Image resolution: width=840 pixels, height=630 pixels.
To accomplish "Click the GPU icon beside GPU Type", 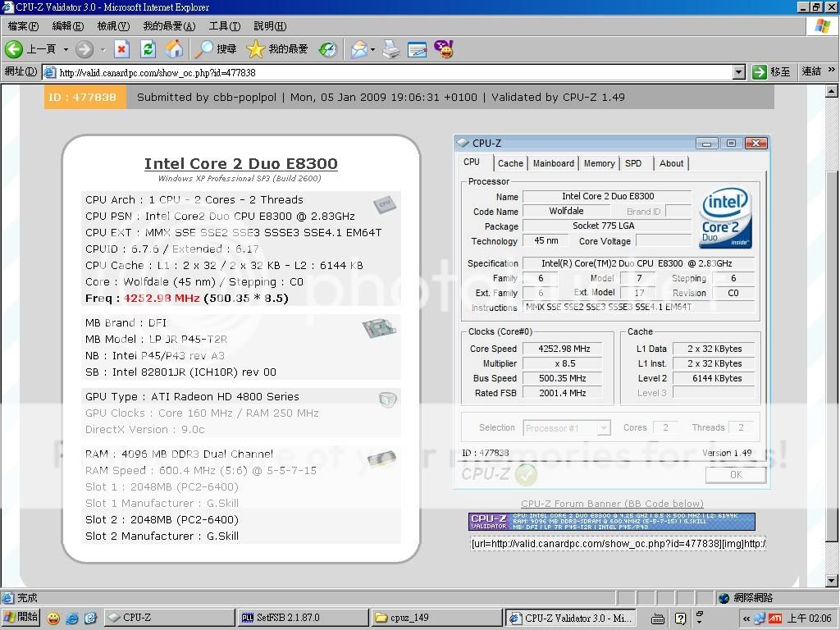I will 387,399.
